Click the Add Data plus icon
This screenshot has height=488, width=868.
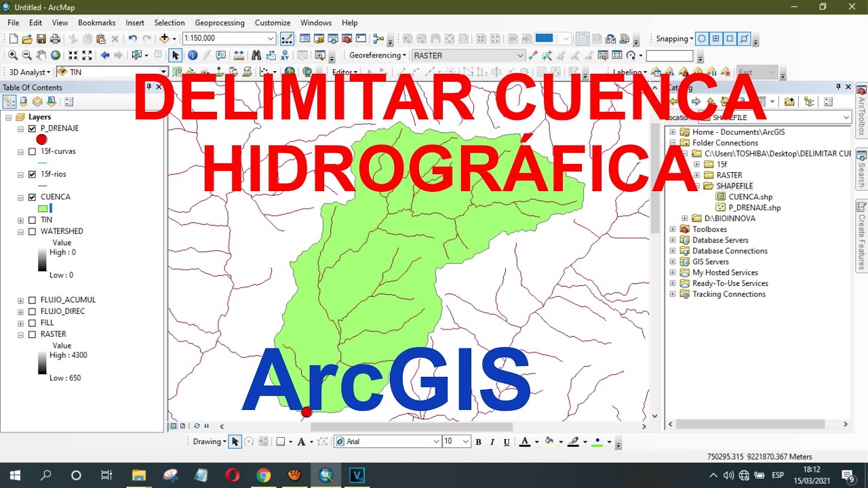point(164,39)
